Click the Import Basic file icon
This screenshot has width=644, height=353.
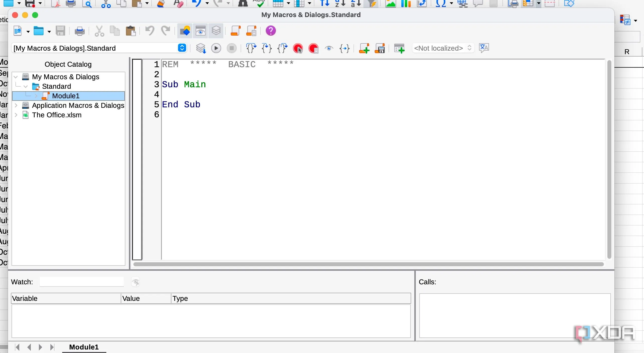pos(364,48)
